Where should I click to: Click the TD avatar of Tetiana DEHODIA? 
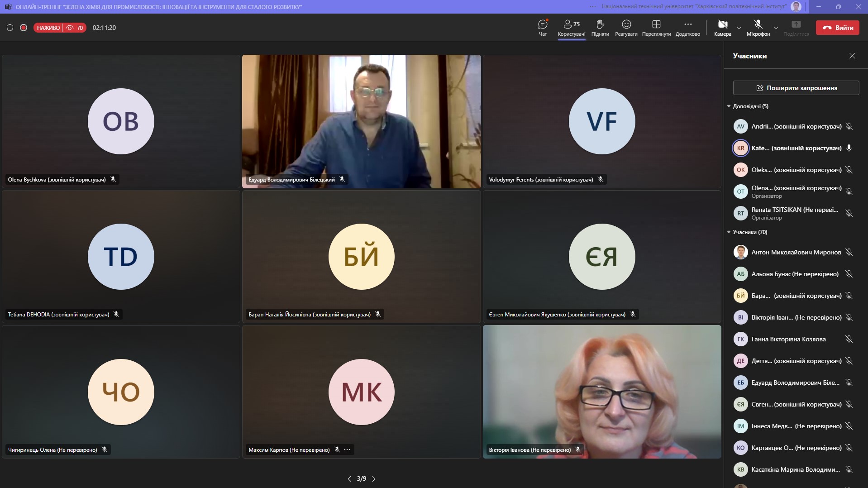coord(121,257)
